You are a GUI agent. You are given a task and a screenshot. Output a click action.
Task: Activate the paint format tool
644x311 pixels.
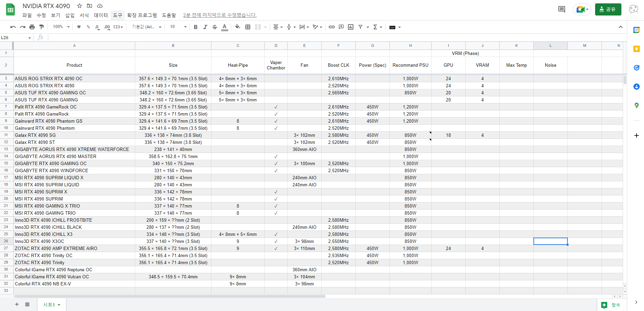[41, 27]
